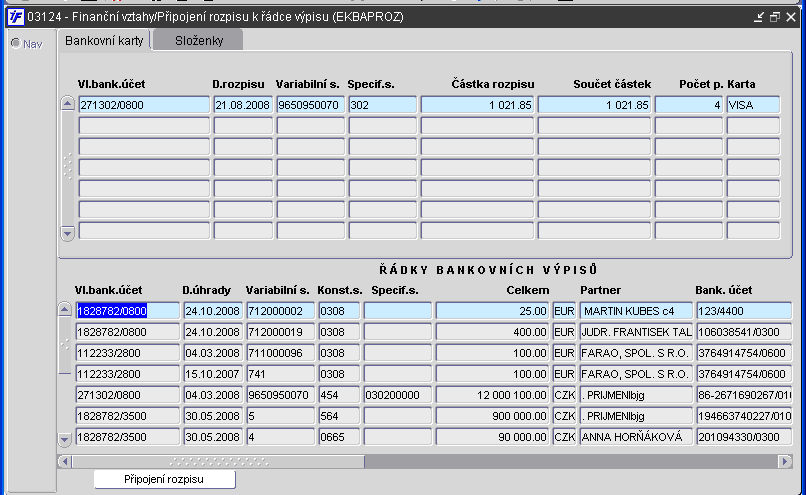
Task: Click the bank statement rows scroll-up arrow
Action: pyautogui.click(x=64, y=309)
